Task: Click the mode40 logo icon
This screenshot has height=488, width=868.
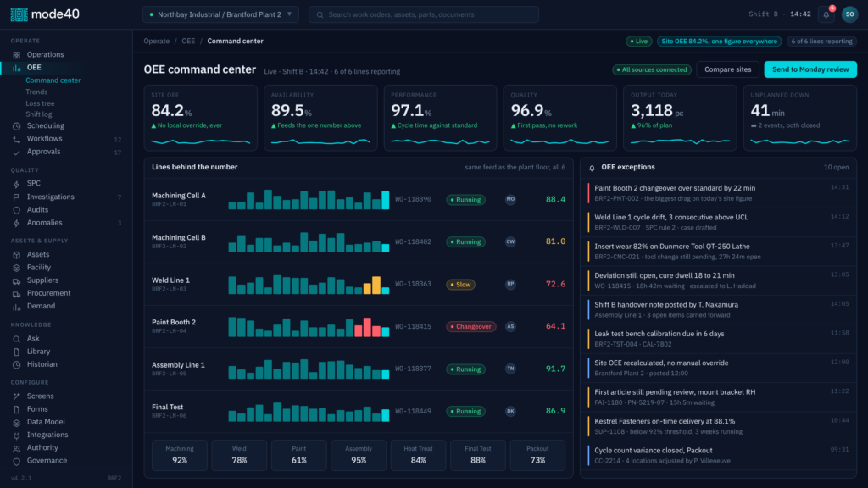Action: point(19,14)
